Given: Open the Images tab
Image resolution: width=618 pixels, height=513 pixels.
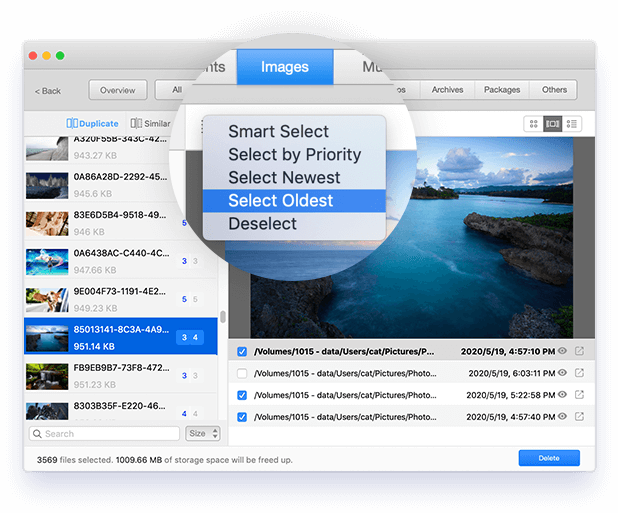Looking at the screenshot, I should click(284, 67).
